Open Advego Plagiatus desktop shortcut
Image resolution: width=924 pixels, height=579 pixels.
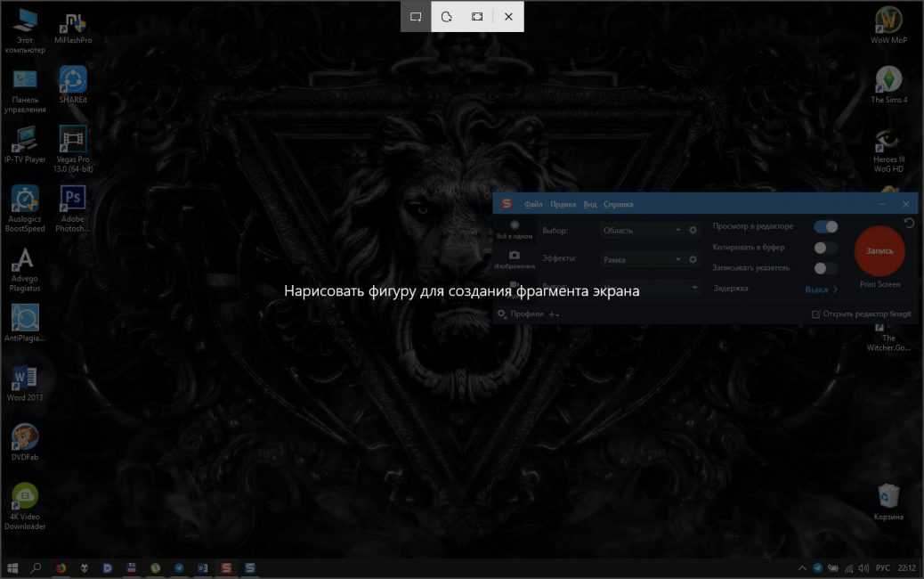[25, 269]
